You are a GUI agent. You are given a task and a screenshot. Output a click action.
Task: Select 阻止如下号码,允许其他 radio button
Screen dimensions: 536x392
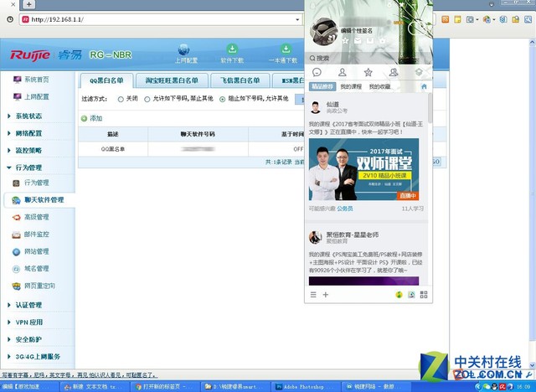click(223, 99)
